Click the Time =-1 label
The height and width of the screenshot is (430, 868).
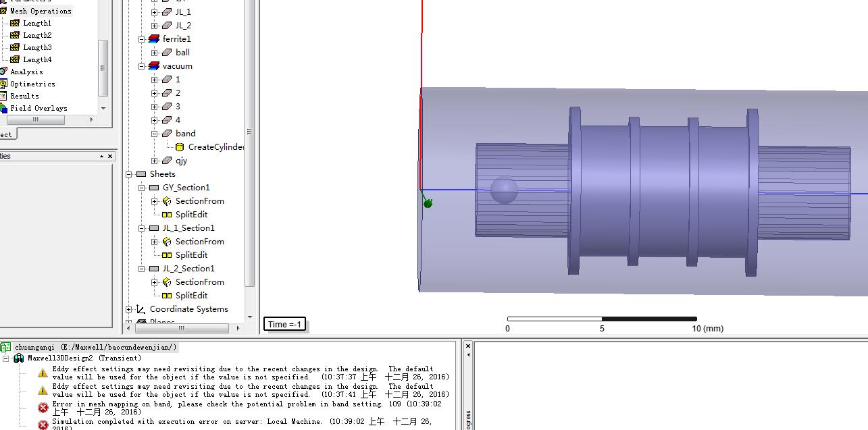284,324
